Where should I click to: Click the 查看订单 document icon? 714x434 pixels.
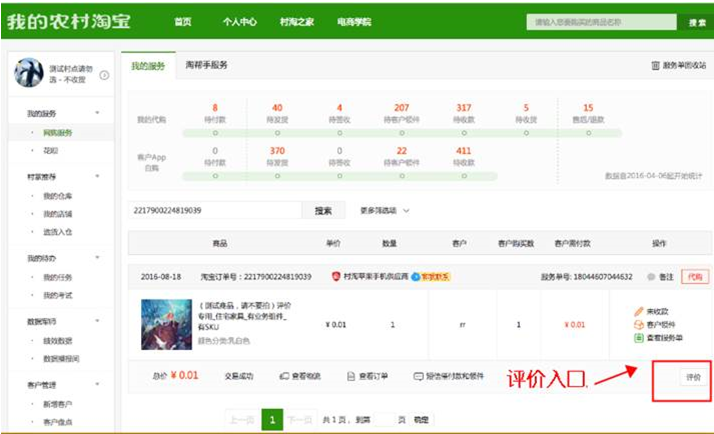(x=351, y=376)
